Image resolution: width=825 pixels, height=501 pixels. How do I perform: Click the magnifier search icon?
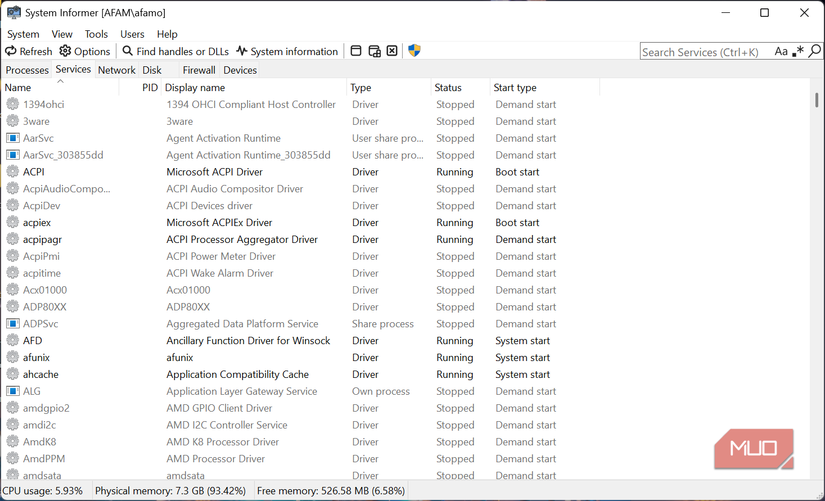coord(814,51)
